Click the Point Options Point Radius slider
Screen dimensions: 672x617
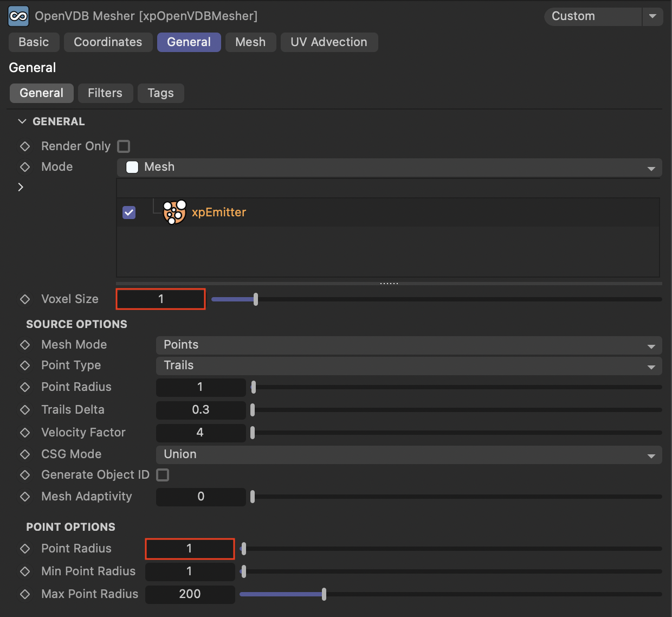pos(451,549)
